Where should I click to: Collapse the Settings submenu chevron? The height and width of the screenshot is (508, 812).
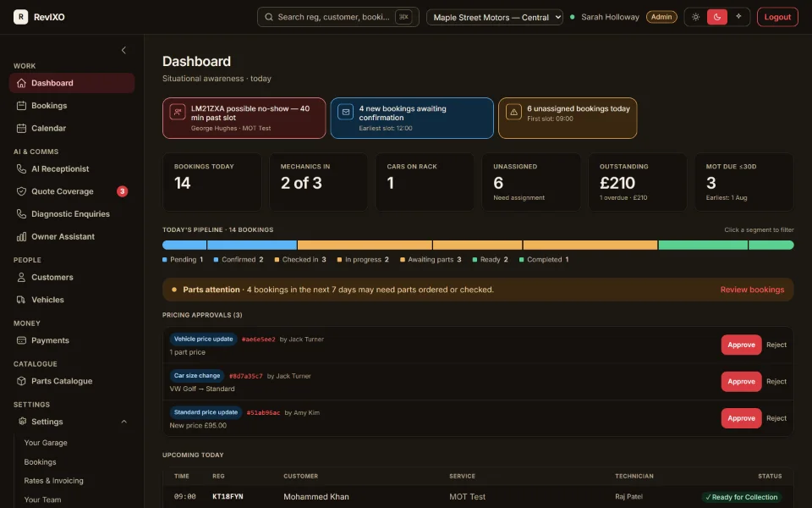pyautogui.click(x=123, y=422)
